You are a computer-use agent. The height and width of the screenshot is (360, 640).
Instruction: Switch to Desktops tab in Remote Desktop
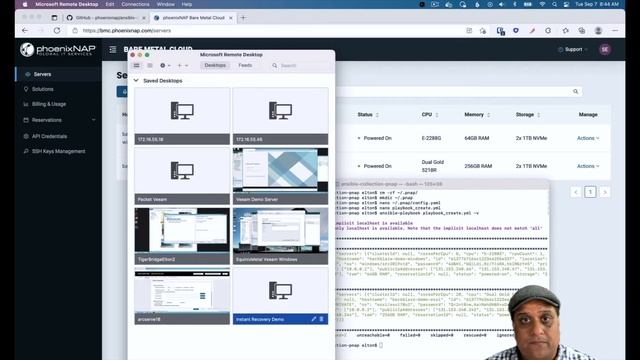click(215, 65)
